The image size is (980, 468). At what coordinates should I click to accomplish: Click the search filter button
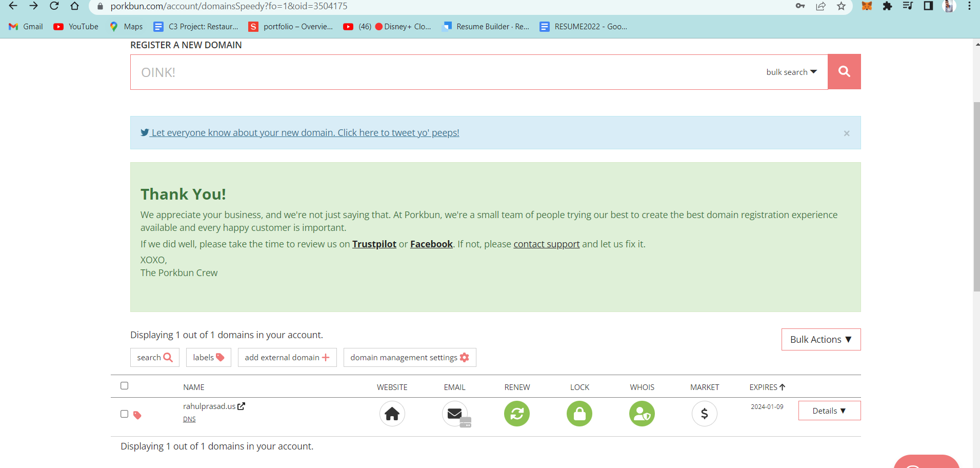coord(155,358)
